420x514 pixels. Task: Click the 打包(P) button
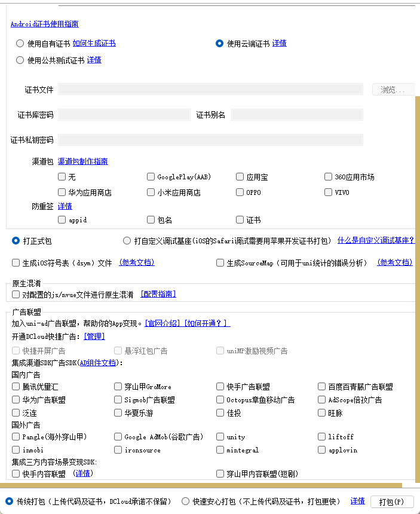[392, 502]
